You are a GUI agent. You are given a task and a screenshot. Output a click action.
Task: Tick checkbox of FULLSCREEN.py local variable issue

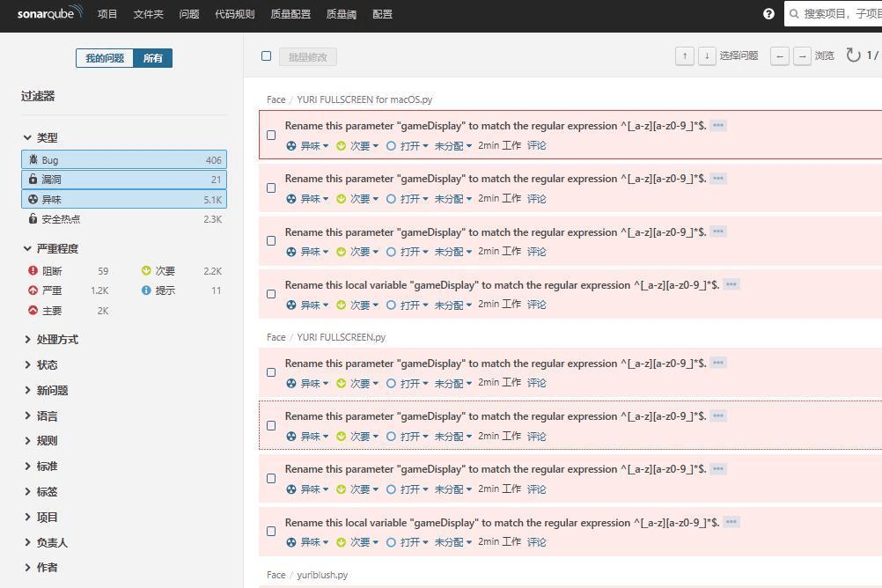point(271,531)
